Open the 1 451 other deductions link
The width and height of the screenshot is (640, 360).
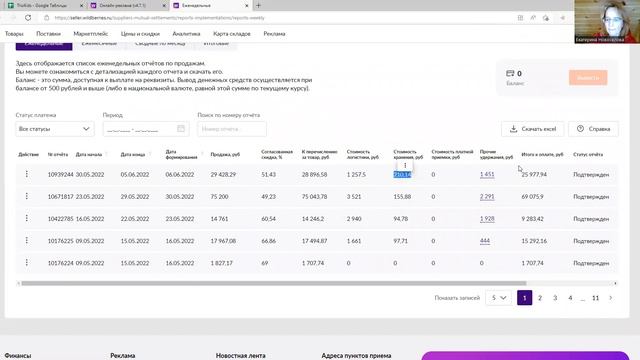pyautogui.click(x=487, y=174)
